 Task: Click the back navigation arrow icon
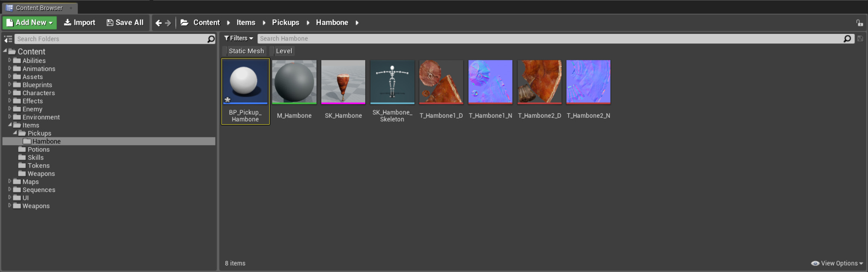click(158, 23)
